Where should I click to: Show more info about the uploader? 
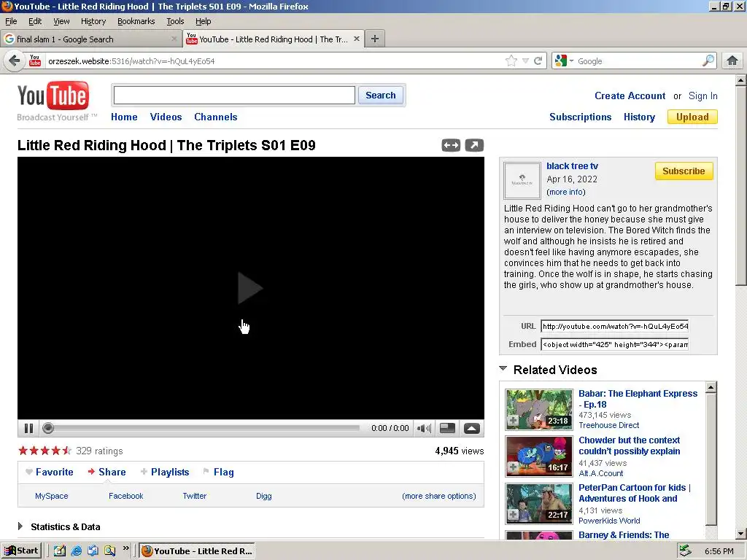[x=566, y=192]
